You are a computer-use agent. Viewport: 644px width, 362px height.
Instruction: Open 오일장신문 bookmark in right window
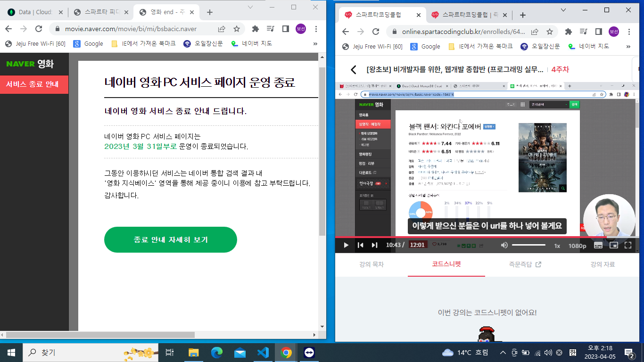click(x=540, y=46)
